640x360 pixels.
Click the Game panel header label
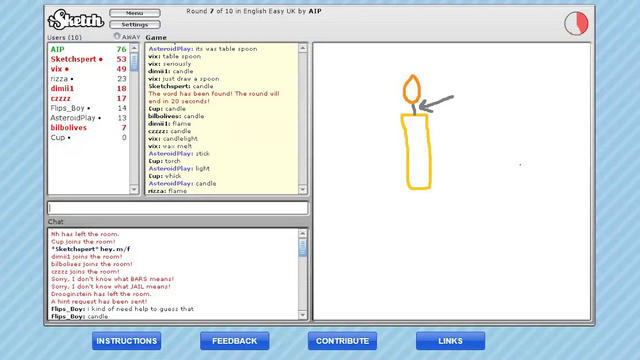coord(156,38)
